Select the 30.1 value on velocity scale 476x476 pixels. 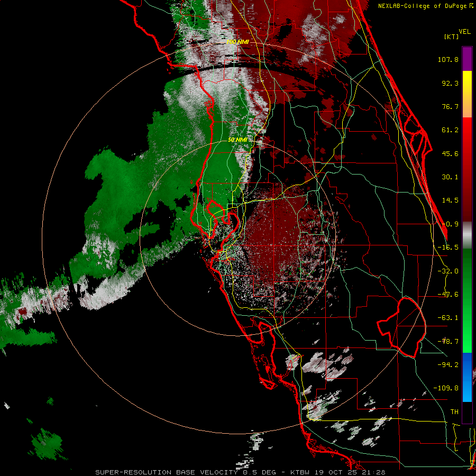(450, 177)
